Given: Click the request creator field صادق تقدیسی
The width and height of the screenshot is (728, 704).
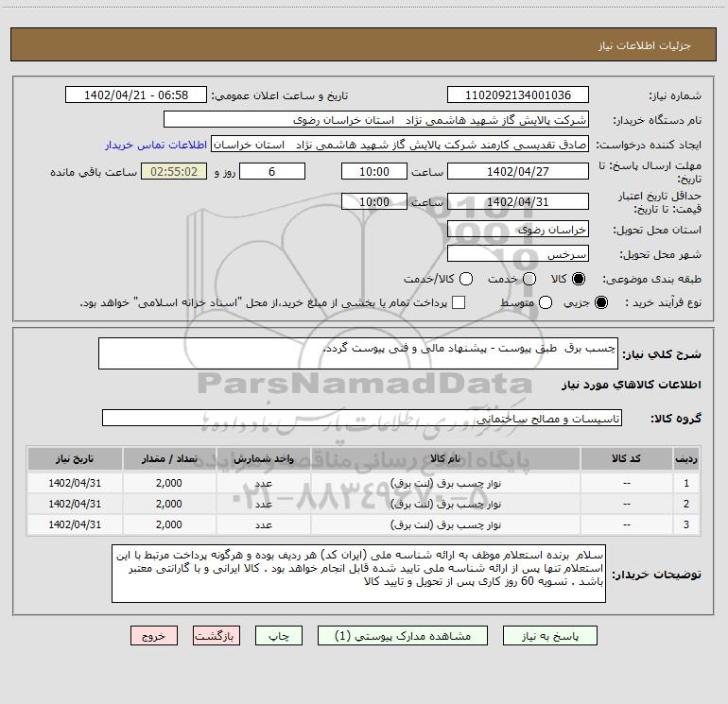Looking at the screenshot, I should click(400, 145).
